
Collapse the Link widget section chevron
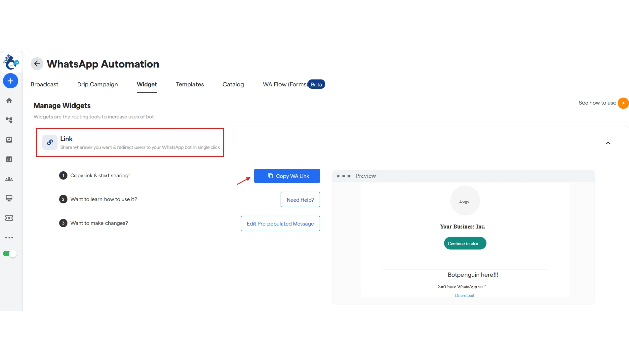pos(608,143)
